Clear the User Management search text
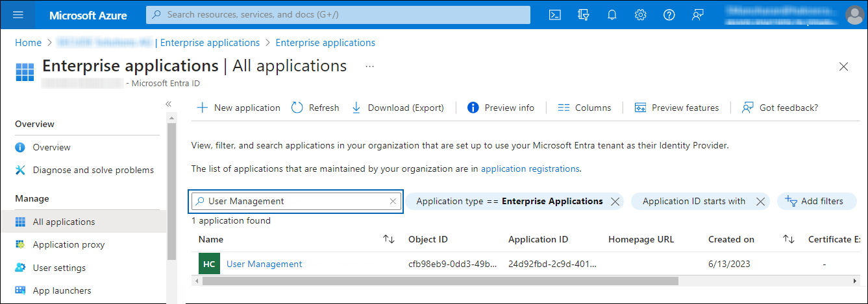The width and height of the screenshot is (868, 304). [x=393, y=202]
